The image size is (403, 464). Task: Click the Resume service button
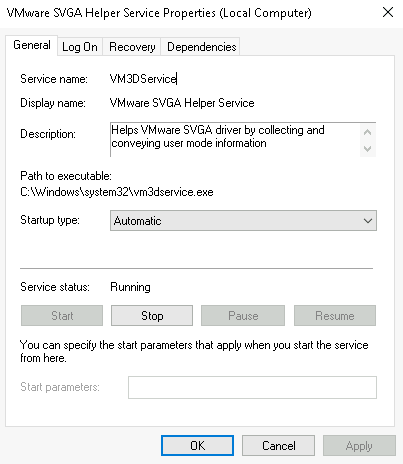coord(335,316)
